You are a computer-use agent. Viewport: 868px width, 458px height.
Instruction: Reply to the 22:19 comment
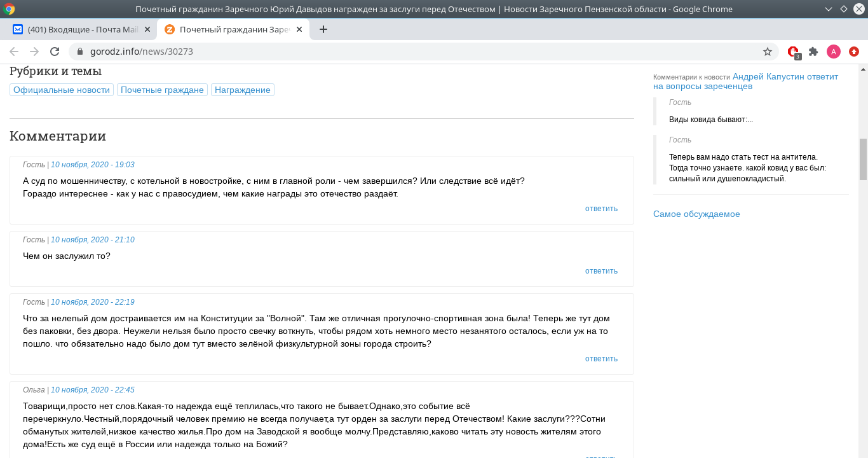click(601, 359)
